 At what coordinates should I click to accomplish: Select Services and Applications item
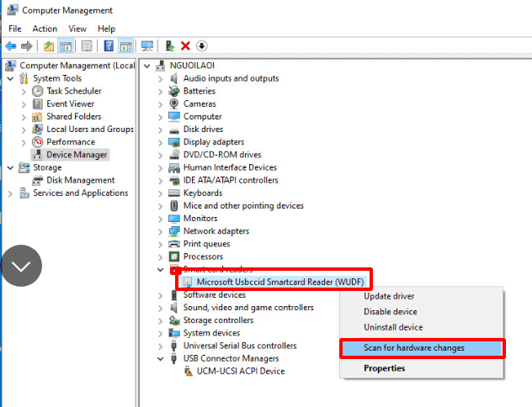pyautogui.click(x=81, y=193)
